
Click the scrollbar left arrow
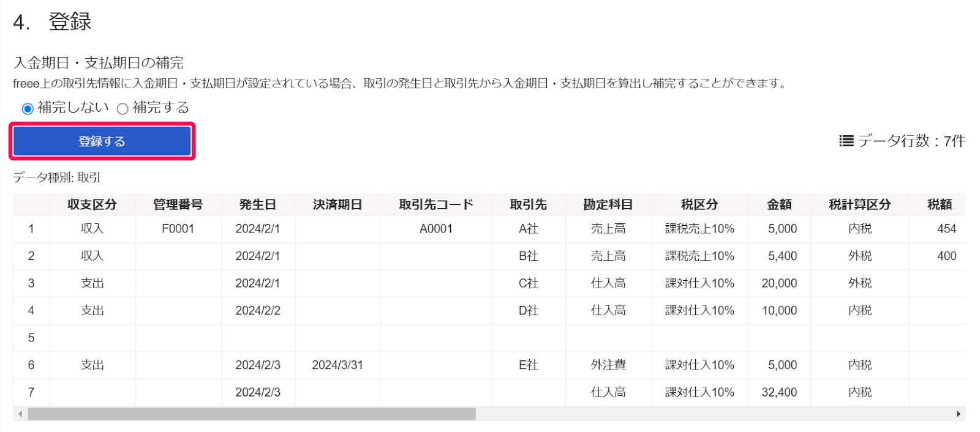point(20,414)
